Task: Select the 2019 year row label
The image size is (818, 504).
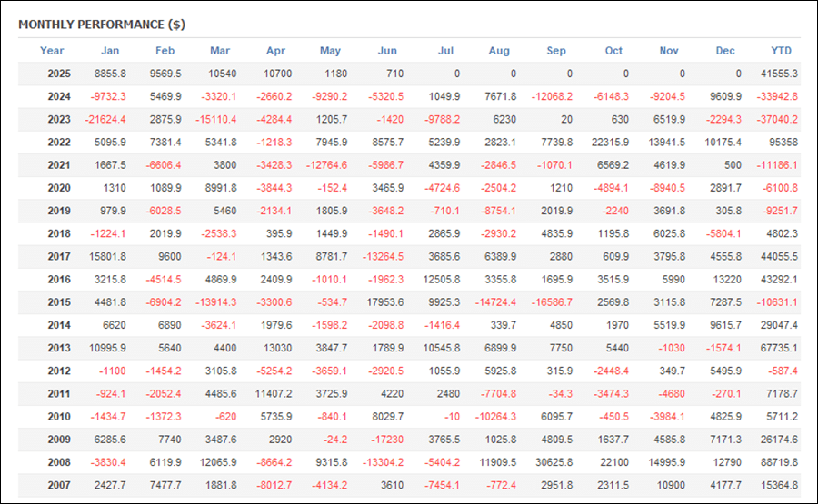Action: click(59, 211)
